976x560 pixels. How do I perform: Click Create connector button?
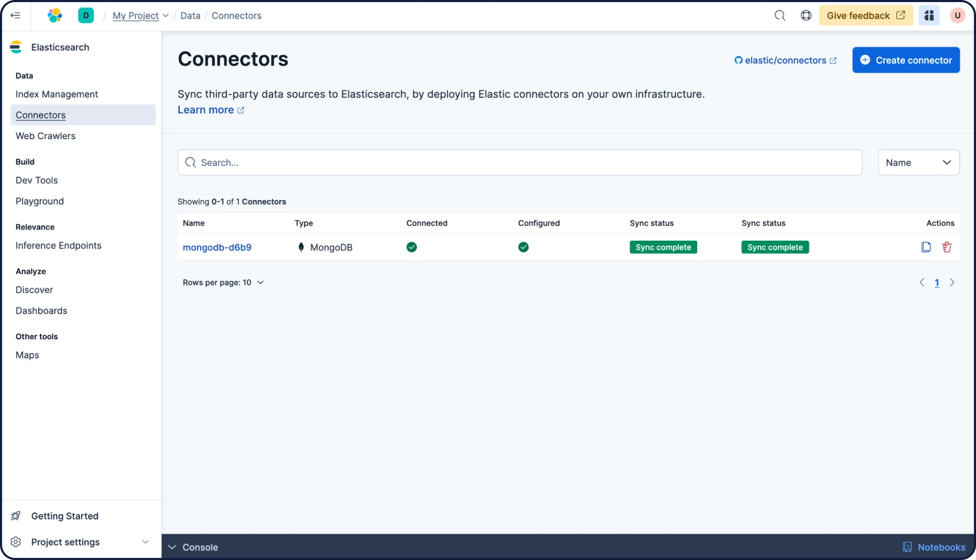(x=906, y=60)
